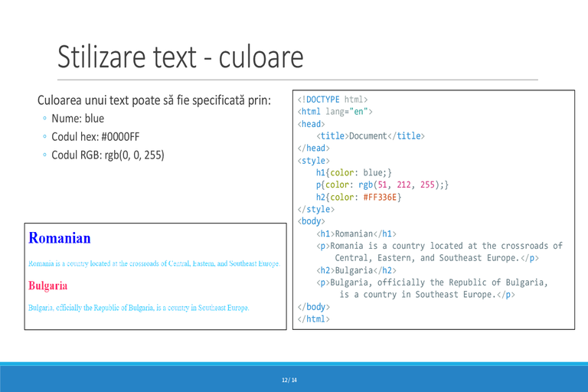Select the 'Nume: blue' bullet item

[77, 119]
